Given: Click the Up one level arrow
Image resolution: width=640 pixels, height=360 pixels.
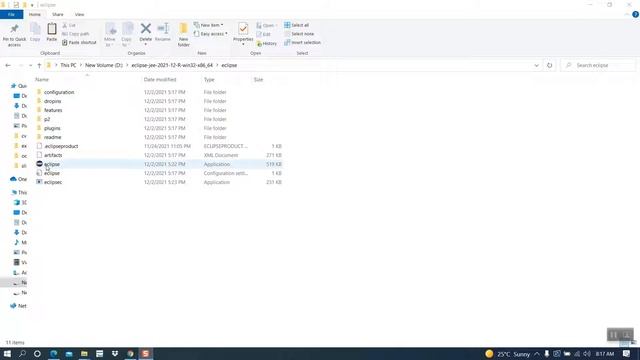Looking at the screenshot, I should 39,65.
